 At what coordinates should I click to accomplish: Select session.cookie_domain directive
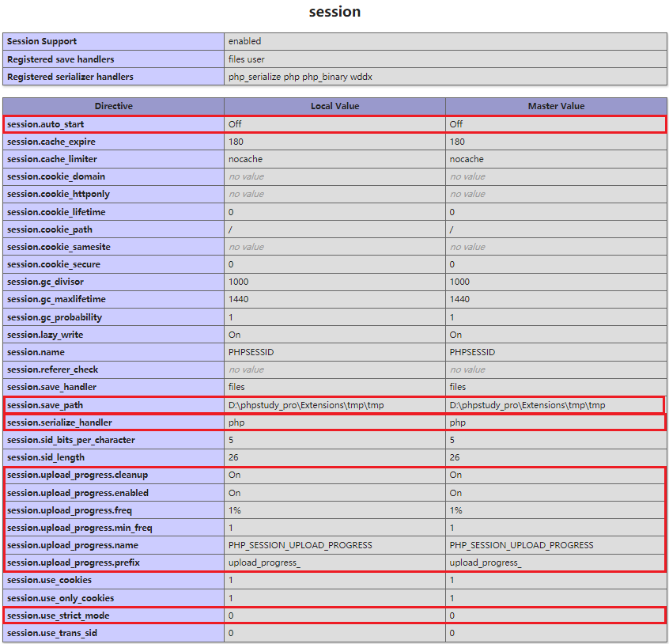coord(56,176)
